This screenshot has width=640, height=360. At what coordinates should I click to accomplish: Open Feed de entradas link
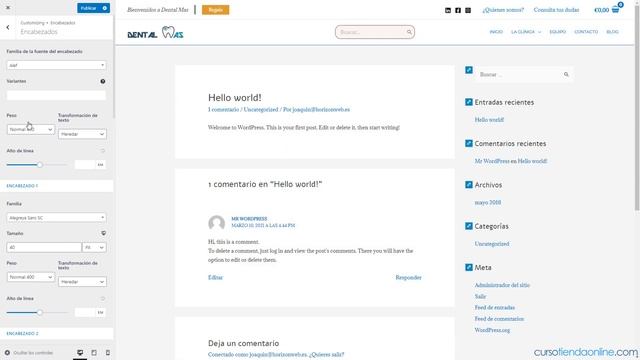495,307
